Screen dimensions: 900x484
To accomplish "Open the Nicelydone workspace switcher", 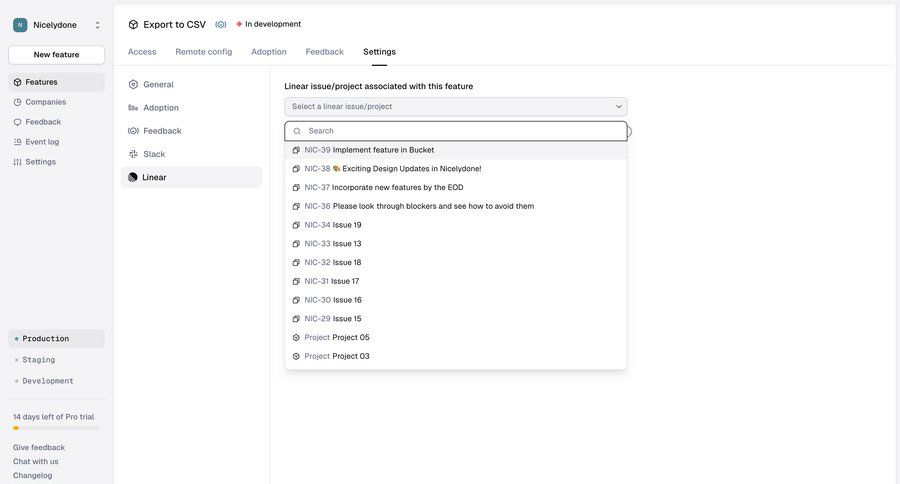I will pos(57,25).
